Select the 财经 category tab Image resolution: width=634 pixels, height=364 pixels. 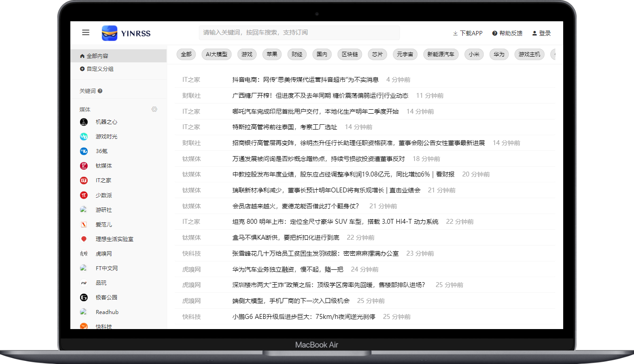pos(297,54)
